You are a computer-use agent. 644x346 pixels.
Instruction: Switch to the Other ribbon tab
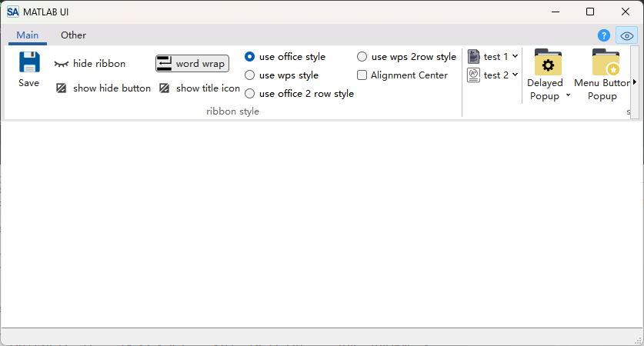[x=74, y=35]
